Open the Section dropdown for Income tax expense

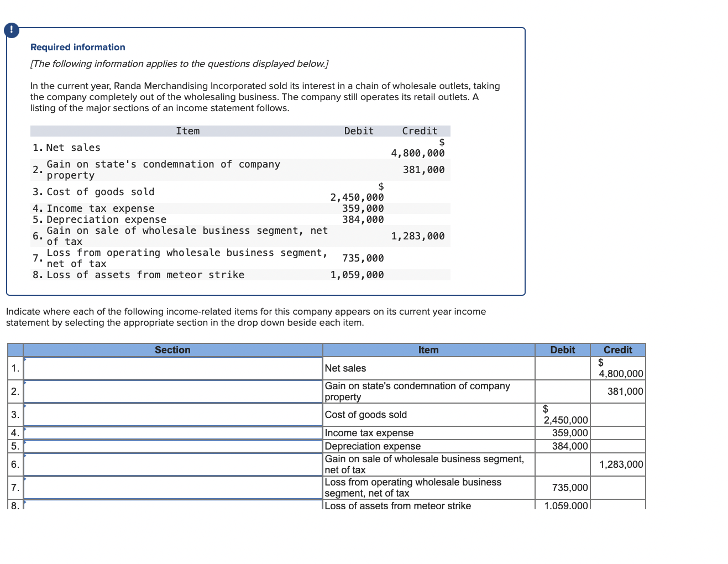coord(172,433)
